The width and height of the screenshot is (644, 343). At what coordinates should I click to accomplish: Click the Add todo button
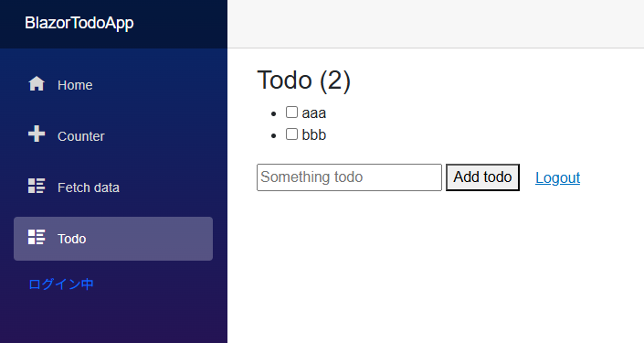pos(482,177)
